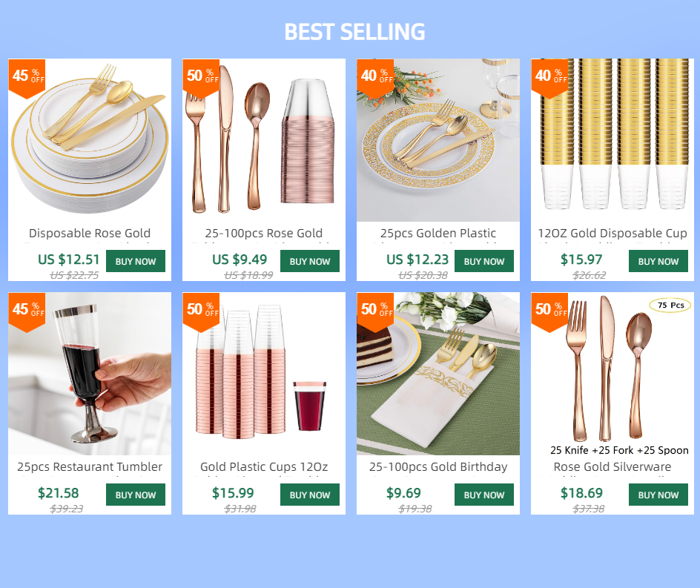
Task: Click BUY NOW for US $12.23 item
Action: click(x=484, y=261)
